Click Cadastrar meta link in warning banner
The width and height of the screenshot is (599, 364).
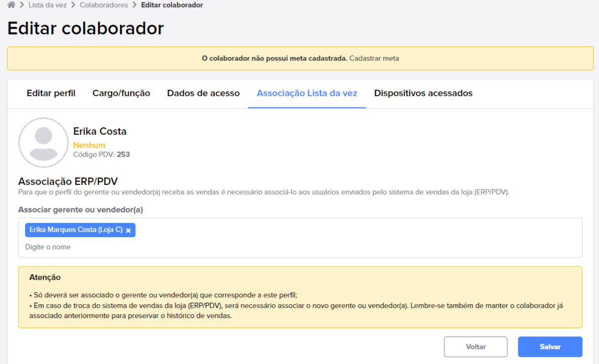(374, 58)
